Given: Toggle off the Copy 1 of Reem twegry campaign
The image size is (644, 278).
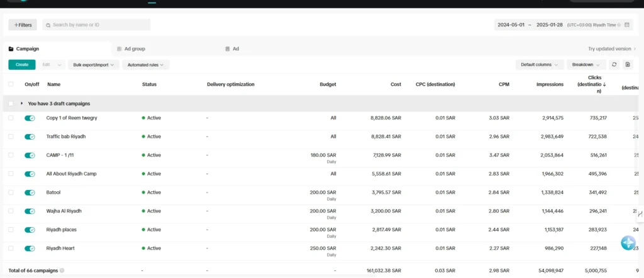Looking at the screenshot, I should [x=30, y=118].
